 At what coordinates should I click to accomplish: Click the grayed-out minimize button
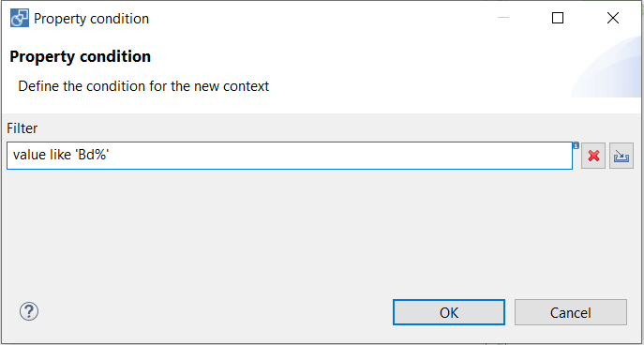click(503, 18)
